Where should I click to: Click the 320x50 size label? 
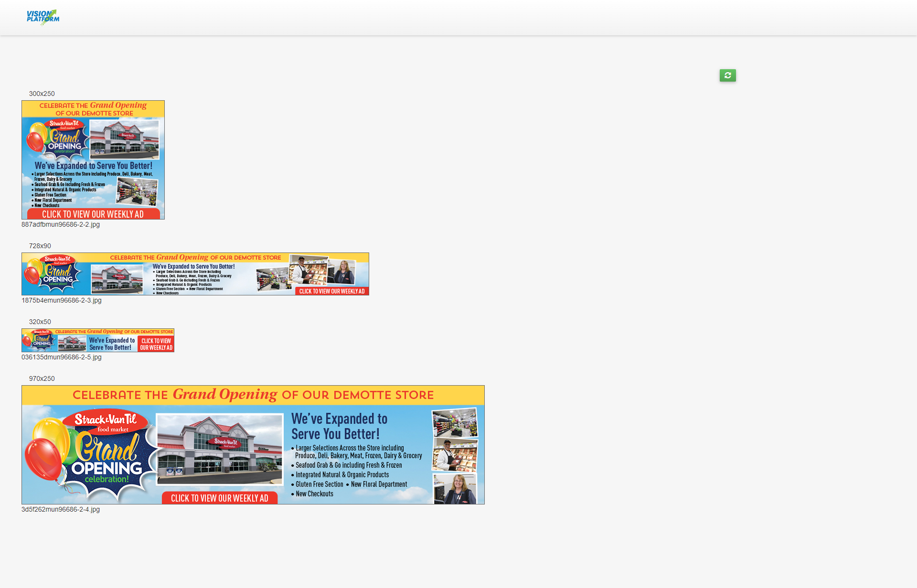point(40,322)
